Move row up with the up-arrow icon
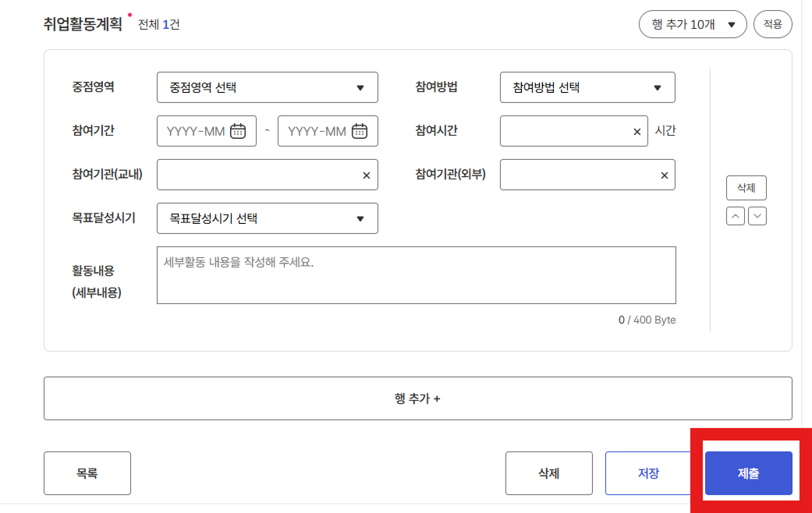 click(x=736, y=216)
